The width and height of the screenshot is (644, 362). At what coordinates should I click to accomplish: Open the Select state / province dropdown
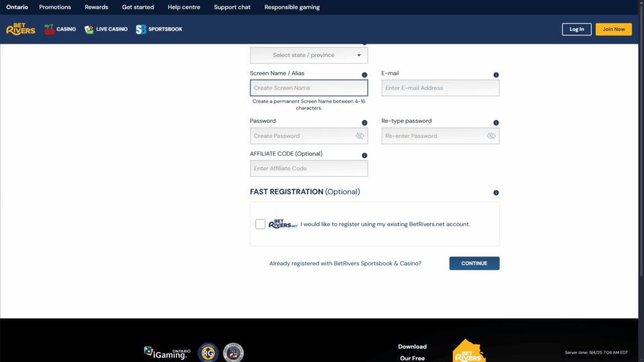[308, 55]
